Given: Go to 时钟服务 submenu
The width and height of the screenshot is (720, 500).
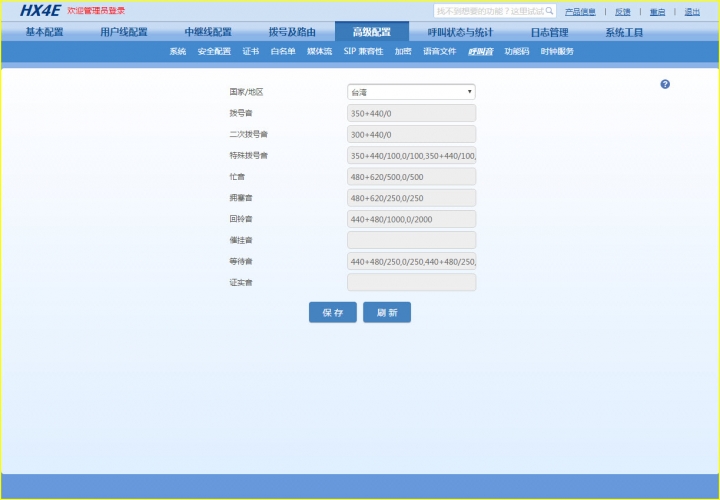Looking at the screenshot, I should click(557, 51).
